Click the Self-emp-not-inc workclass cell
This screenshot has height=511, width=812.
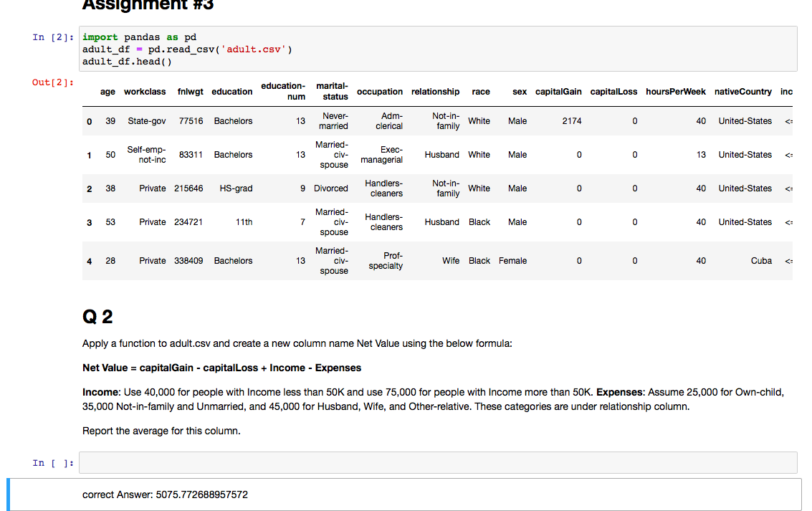click(147, 155)
